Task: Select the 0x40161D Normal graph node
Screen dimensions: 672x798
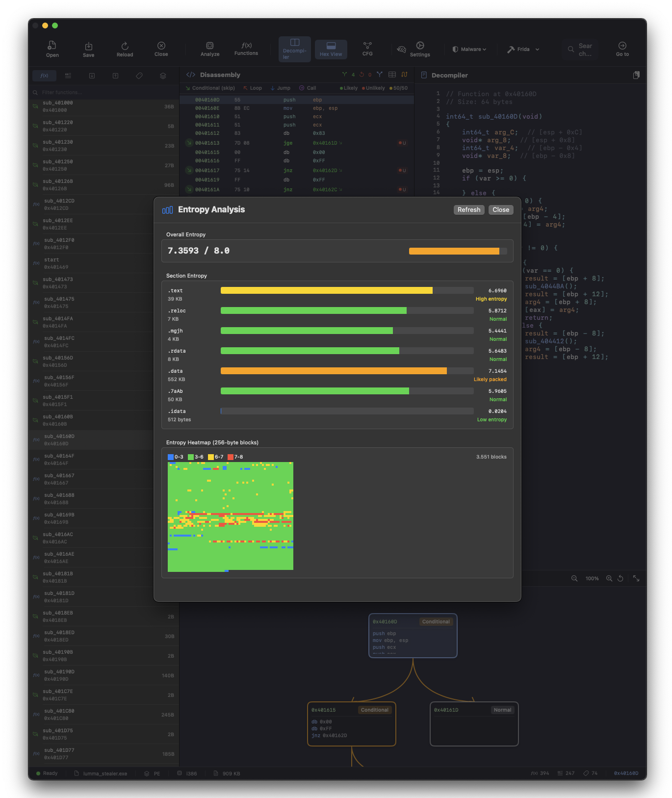Action: [x=474, y=724]
